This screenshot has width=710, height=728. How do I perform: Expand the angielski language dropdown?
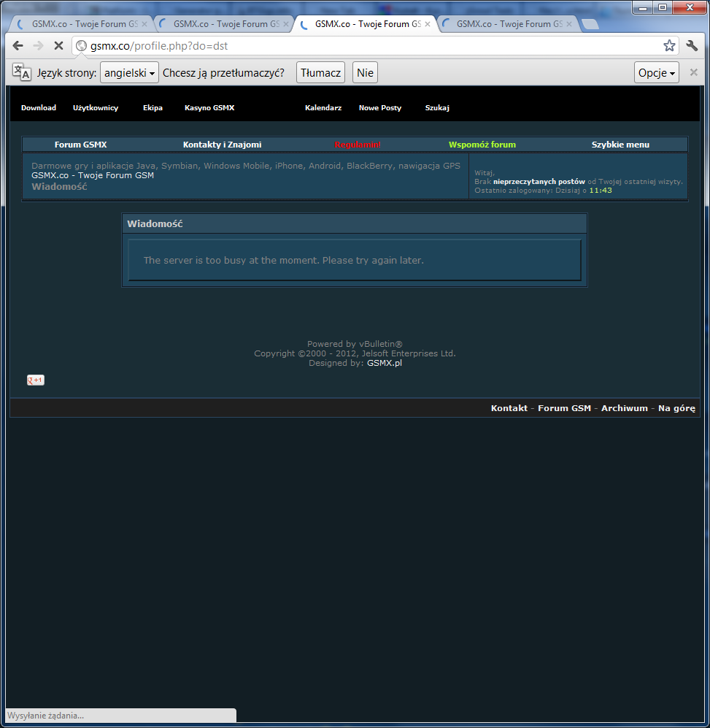[x=130, y=72]
